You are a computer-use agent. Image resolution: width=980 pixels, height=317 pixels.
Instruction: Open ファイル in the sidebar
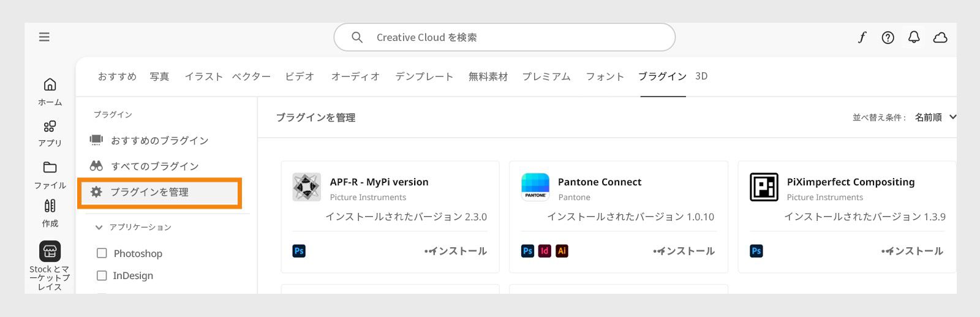tap(50, 176)
